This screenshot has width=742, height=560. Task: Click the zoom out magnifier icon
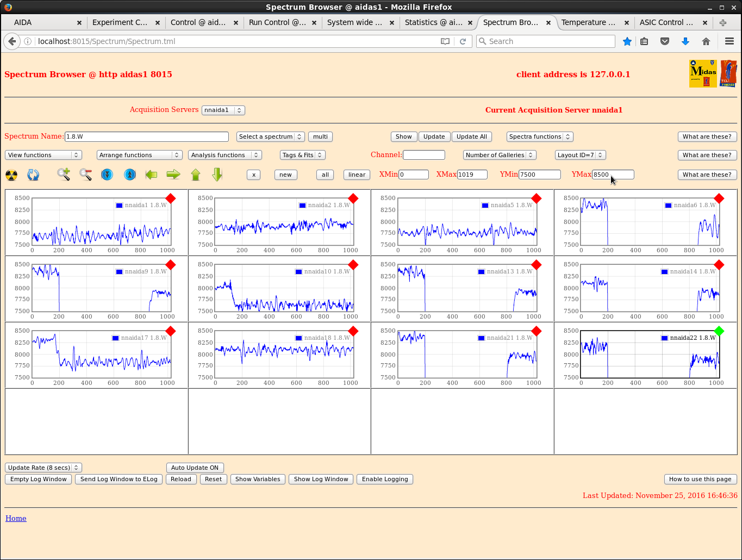coord(85,175)
